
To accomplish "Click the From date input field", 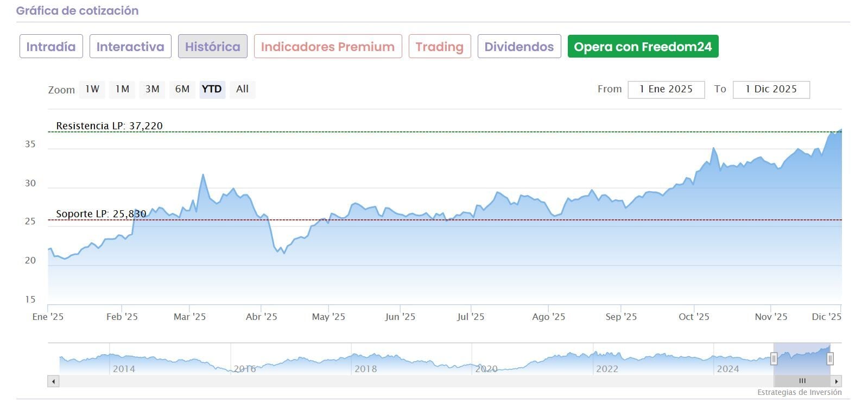I will [666, 90].
